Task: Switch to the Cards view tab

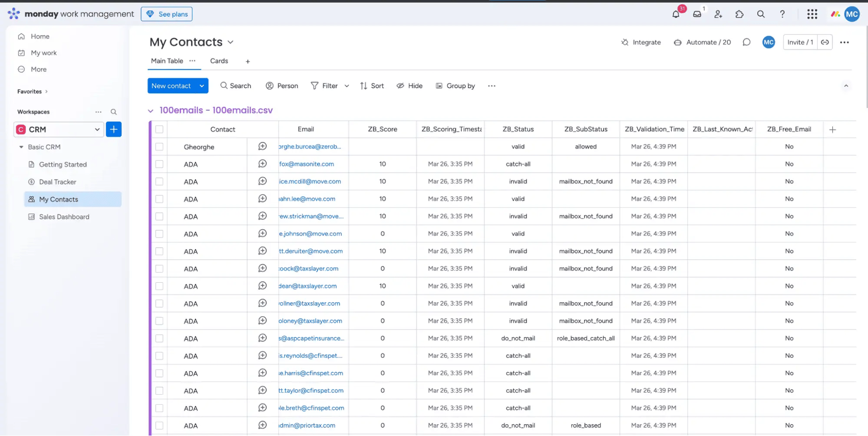Action: coord(219,61)
